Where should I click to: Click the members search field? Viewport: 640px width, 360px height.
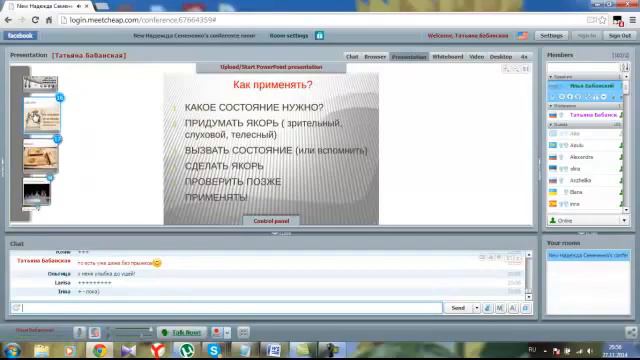click(583, 67)
